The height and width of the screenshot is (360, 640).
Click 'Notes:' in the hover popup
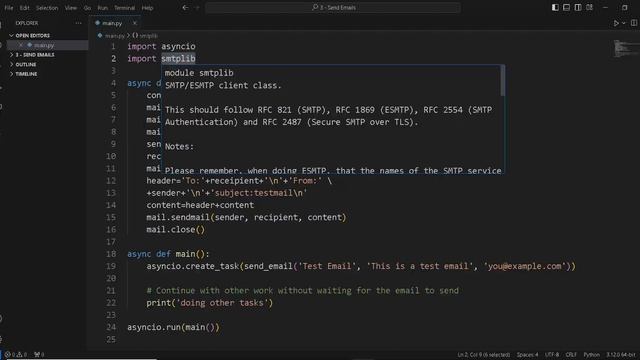pos(179,147)
